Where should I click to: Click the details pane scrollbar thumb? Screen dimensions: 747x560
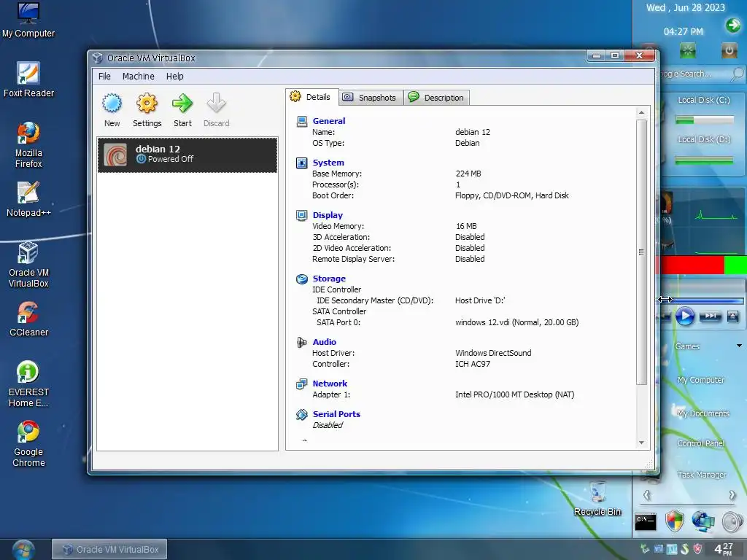641,252
